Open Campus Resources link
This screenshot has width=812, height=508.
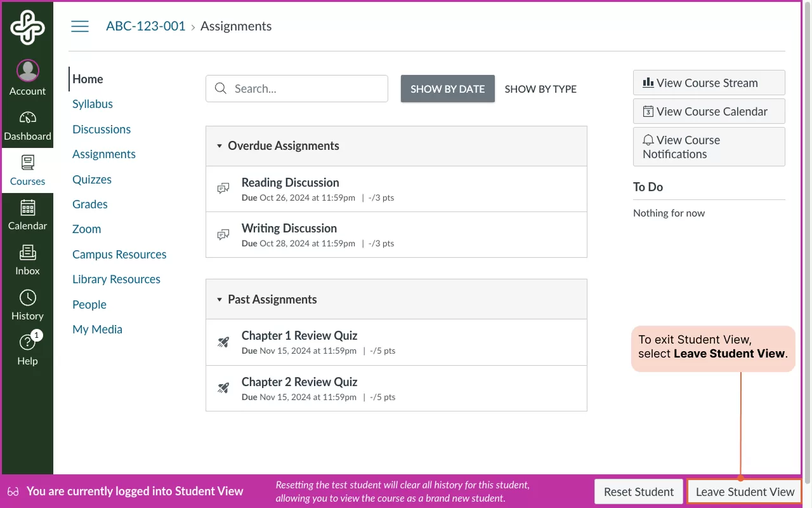[x=119, y=255]
